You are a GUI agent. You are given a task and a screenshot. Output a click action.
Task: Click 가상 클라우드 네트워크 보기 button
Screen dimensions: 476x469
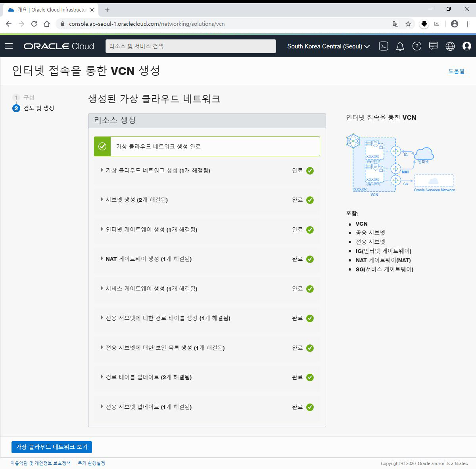point(52,447)
